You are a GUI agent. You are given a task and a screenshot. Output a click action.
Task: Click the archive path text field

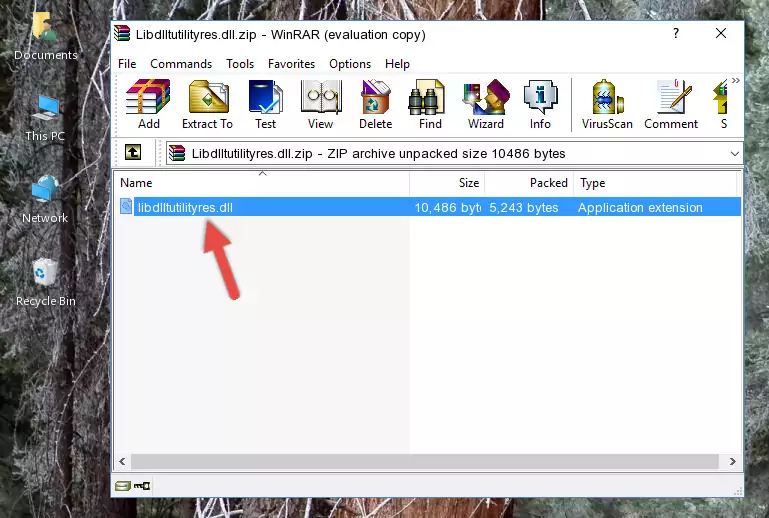(454, 154)
